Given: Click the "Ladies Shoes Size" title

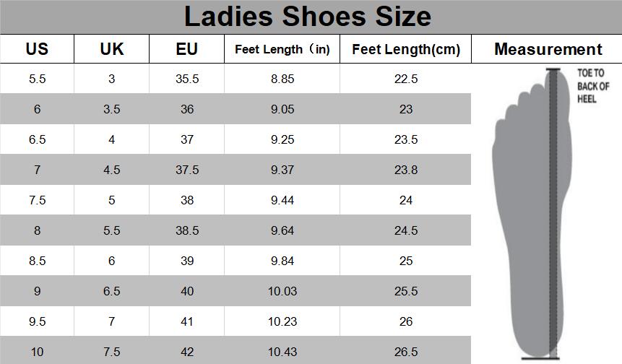Looking at the screenshot, I should (307, 16).
